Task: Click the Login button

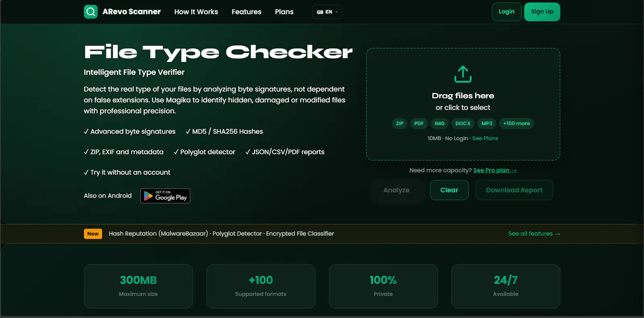Action: tap(506, 12)
